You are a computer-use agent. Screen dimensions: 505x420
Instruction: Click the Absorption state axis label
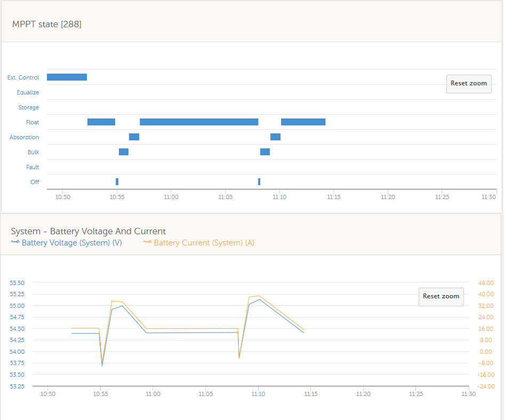pos(25,138)
